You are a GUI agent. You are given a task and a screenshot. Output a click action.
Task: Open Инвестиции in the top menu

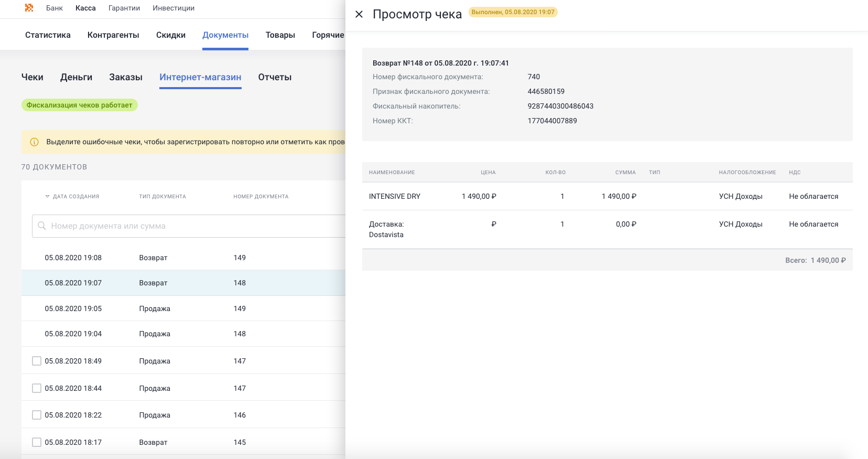click(173, 8)
